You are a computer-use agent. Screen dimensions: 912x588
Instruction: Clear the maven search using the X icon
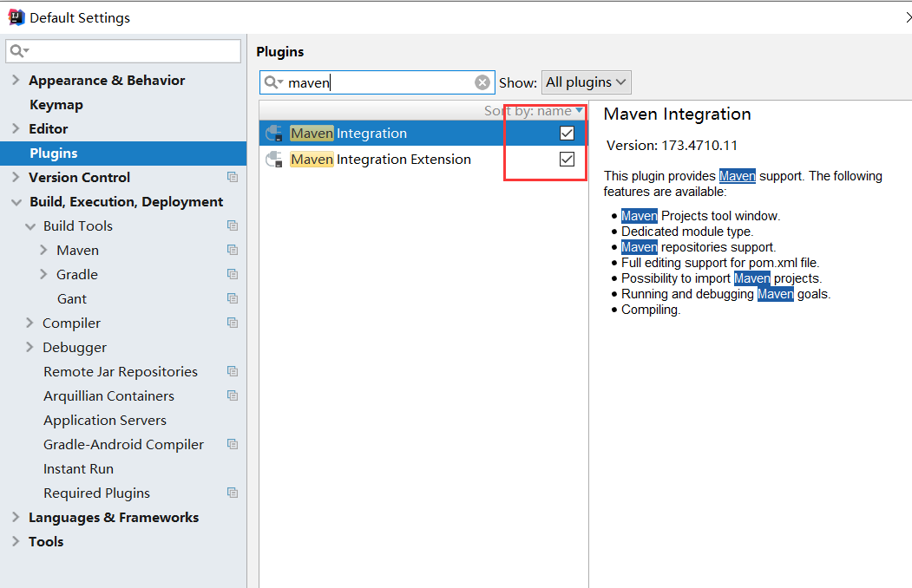pyautogui.click(x=482, y=82)
